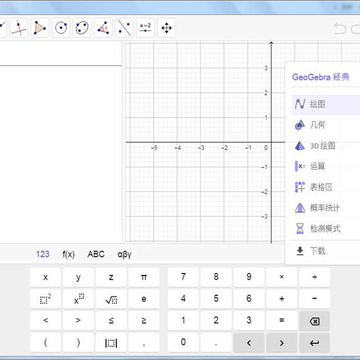This screenshot has height=360, width=360.
Task: Switch keyboard to the ABC tab
Action: (96, 254)
